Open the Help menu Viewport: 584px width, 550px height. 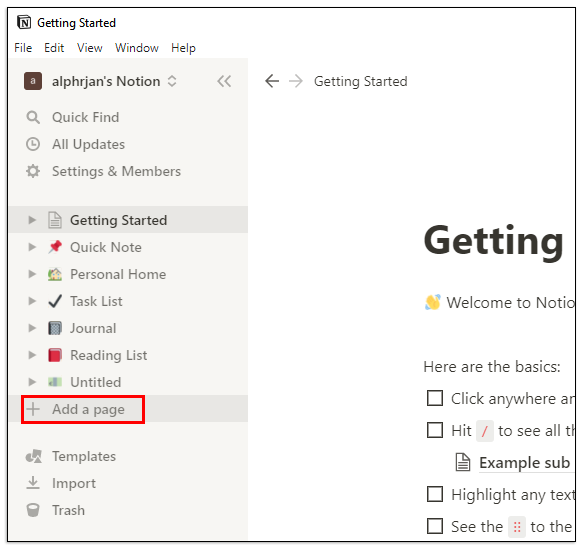pos(183,48)
